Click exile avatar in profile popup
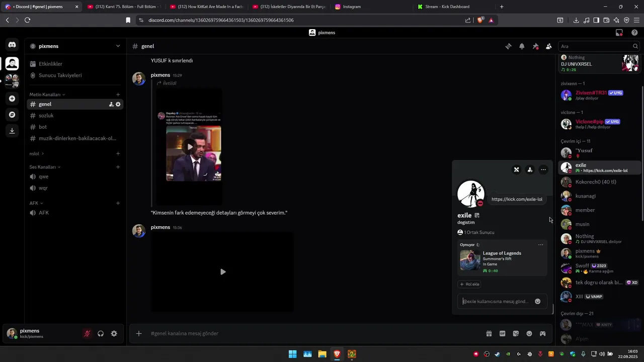Viewport: 644px width, 362px height. [x=471, y=194]
